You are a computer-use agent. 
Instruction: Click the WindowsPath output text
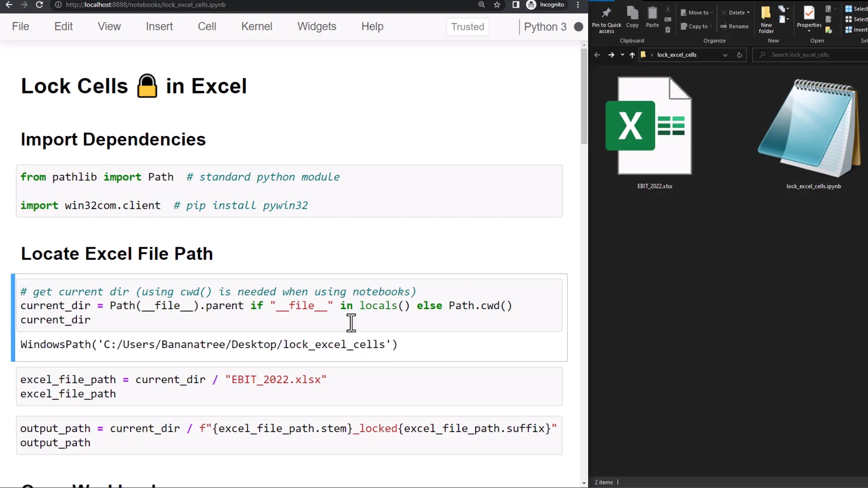pos(209,344)
